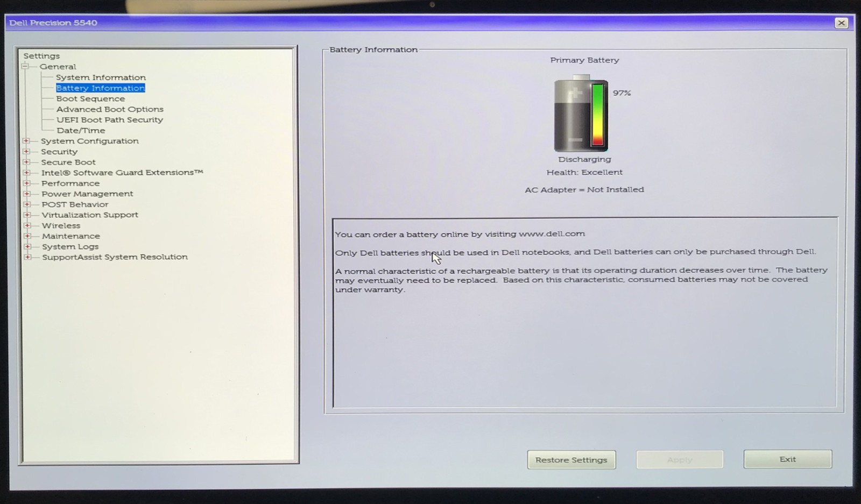861x504 pixels.
Task: Expand Intel Software Guard Extensions node
Action: pyautogui.click(x=26, y=173)
